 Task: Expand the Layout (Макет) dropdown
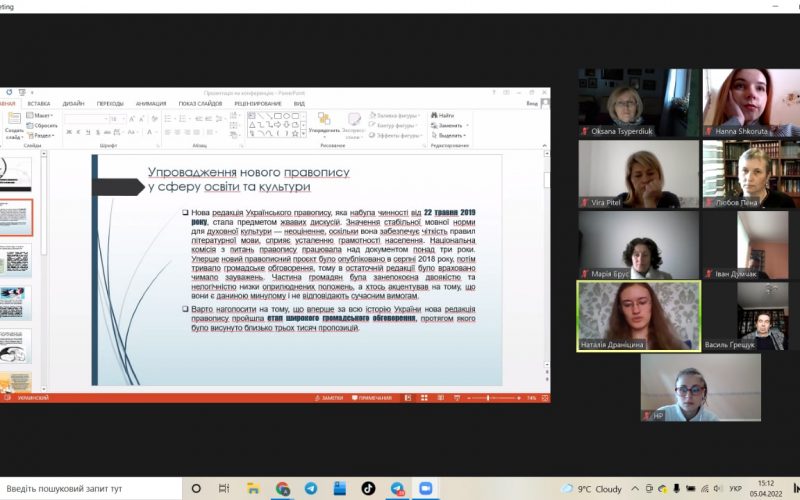click(x=43, y=115)
